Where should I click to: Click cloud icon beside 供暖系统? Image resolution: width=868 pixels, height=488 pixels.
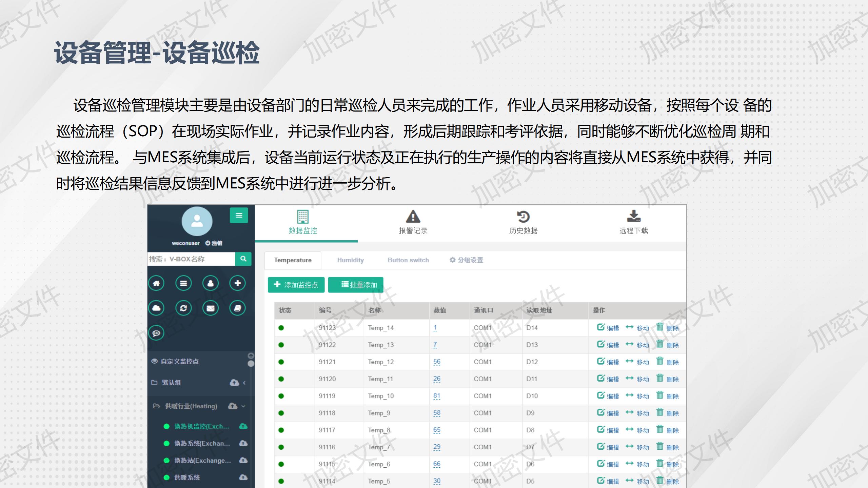point(243,477)
